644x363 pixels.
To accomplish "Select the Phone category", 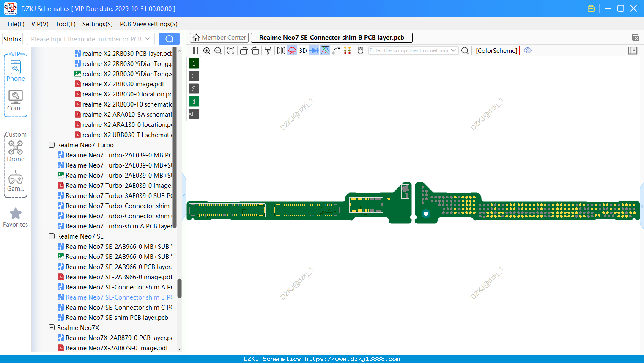I will [x=16, y=71].
